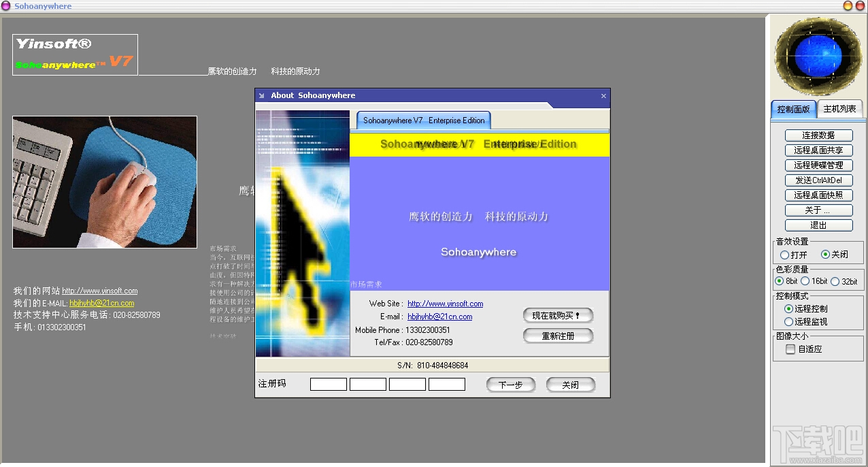Click the fourth 注册码 input box
This screenshot has height=467, width=868.
[447, 385]
